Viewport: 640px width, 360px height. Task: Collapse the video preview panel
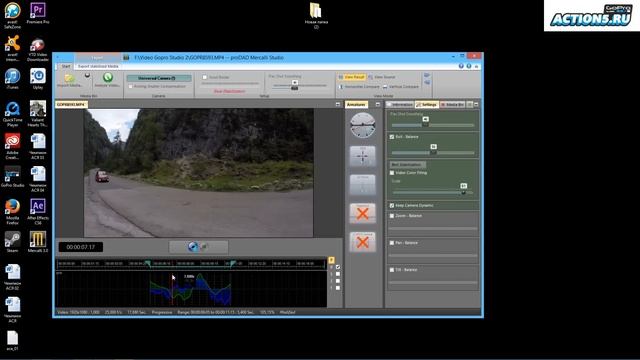coord(338,104)
